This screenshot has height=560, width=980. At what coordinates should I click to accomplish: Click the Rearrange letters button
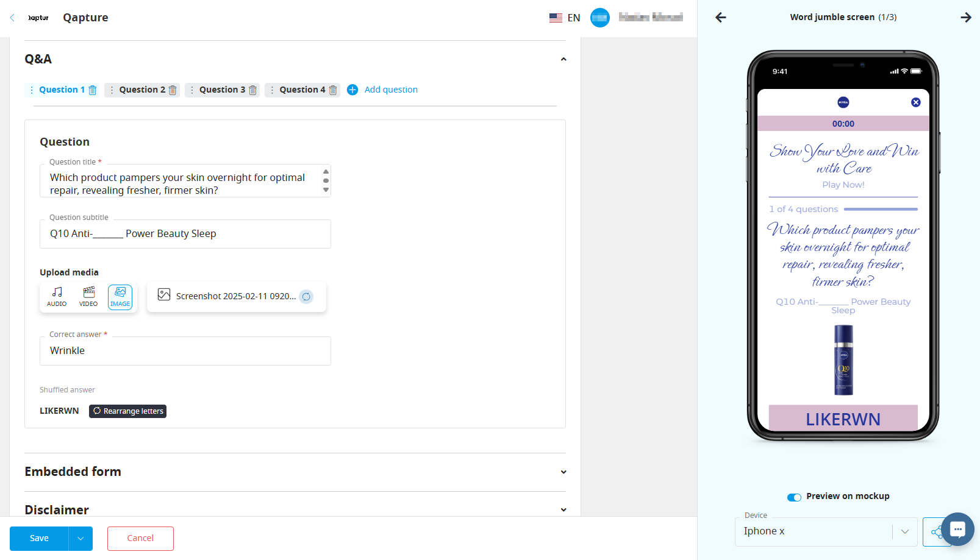[127, 411]
